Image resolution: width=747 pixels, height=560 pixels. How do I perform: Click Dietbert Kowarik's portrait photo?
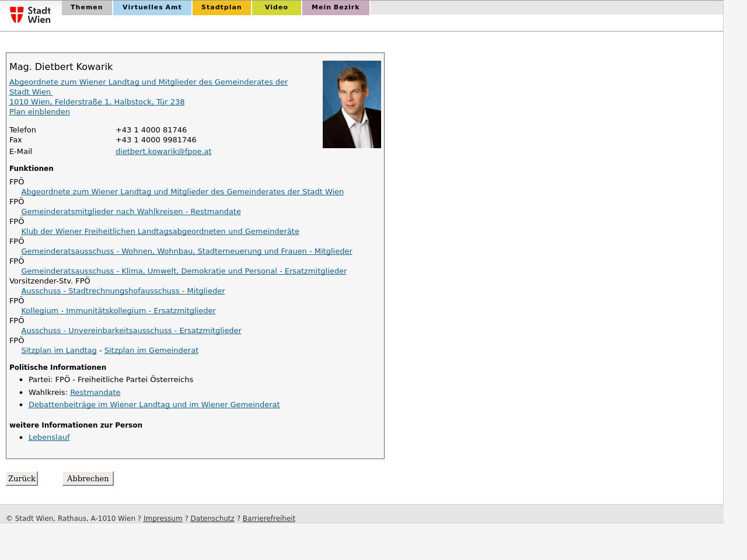tap(351, 104)
